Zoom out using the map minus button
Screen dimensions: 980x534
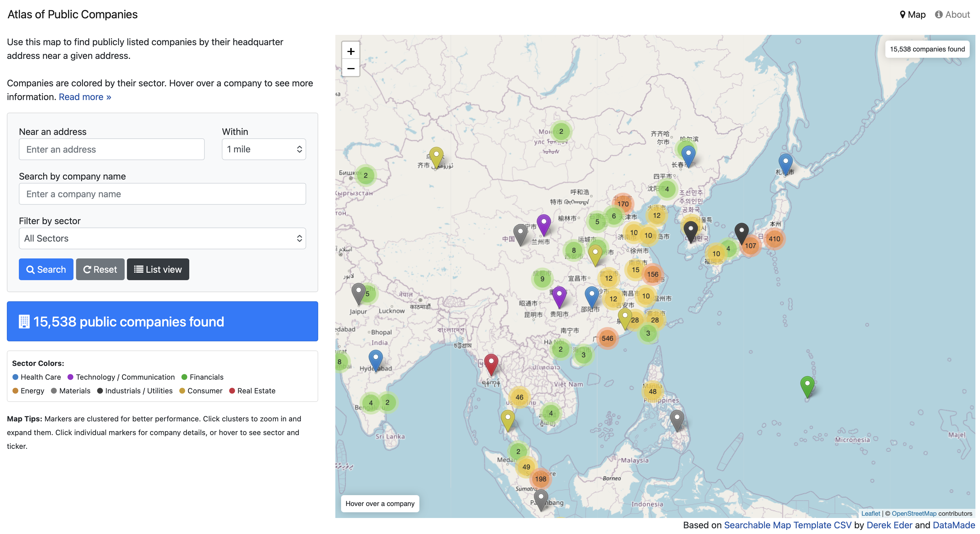pyautogui.click(x=350, y=69)
